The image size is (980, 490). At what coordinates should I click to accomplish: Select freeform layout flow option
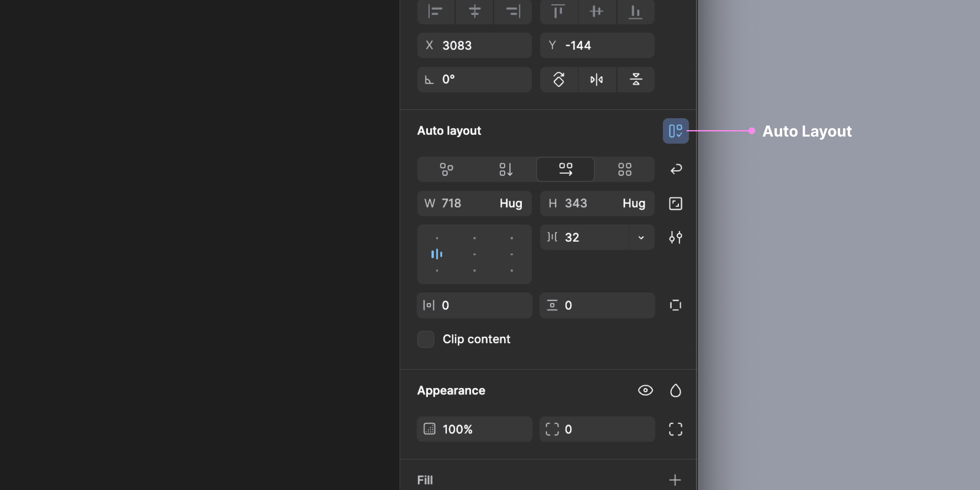click(446, 169)
